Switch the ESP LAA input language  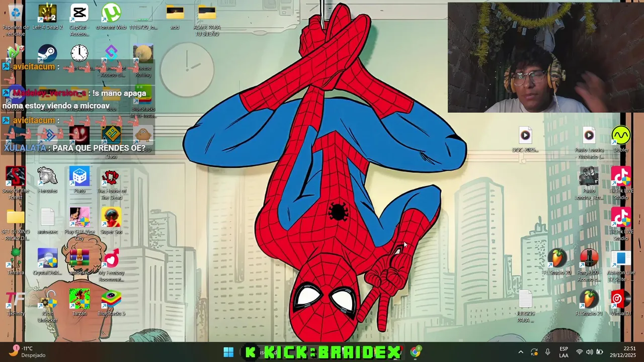[x=564, y=352]
